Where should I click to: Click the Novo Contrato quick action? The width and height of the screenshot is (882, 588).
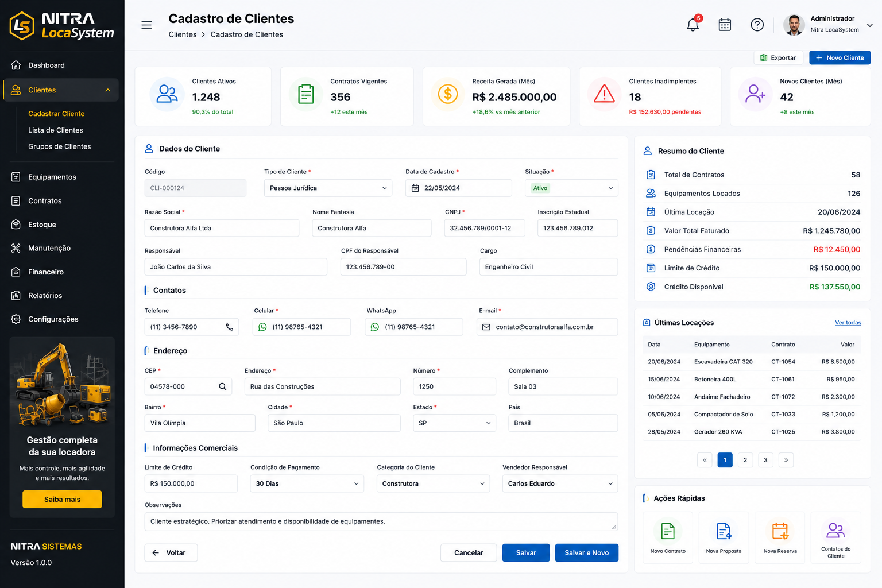click(x=668, y=536)
